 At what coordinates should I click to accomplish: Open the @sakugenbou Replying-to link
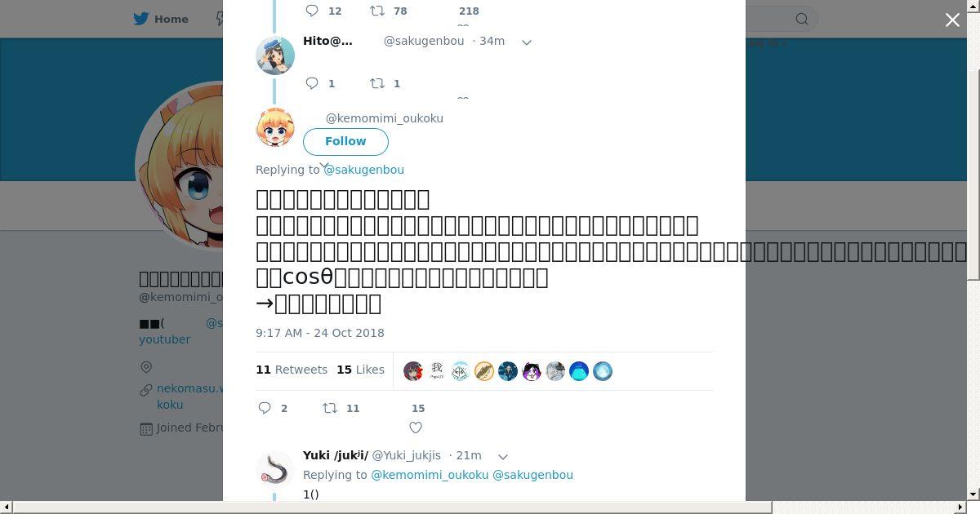(363, 170)
